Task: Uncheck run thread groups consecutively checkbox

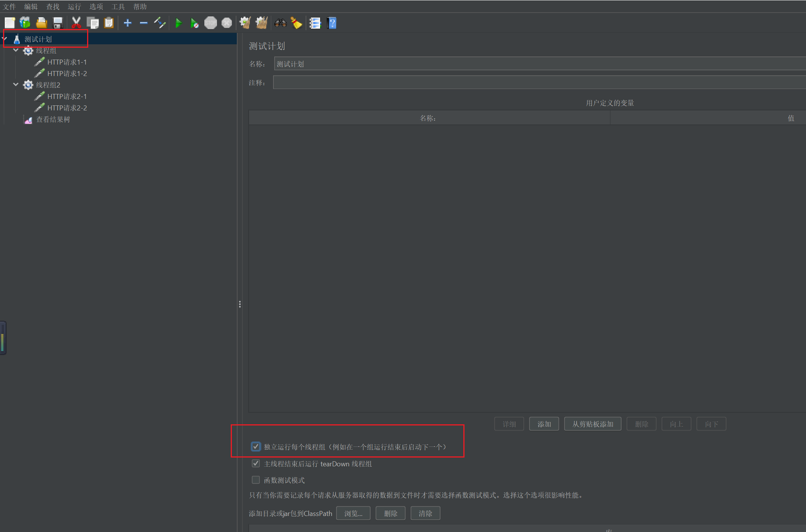Action: [256, 446]
